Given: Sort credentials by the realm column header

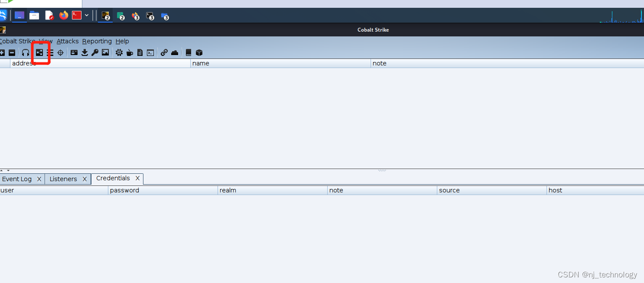Looking at the screenshot, I should click(273, 190).
